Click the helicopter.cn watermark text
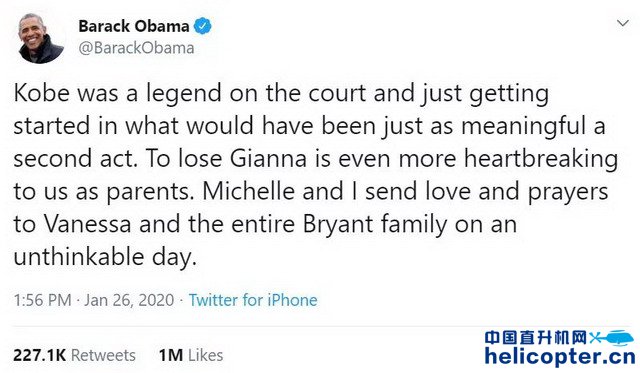This screenshot has height=373, width=640. point(560,357)
